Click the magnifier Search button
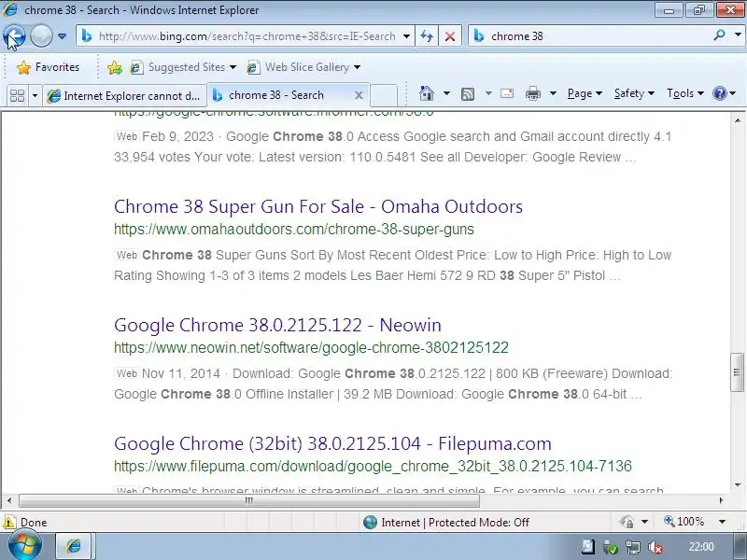This screenshot has width=747, height=560. tap(720, 35)
